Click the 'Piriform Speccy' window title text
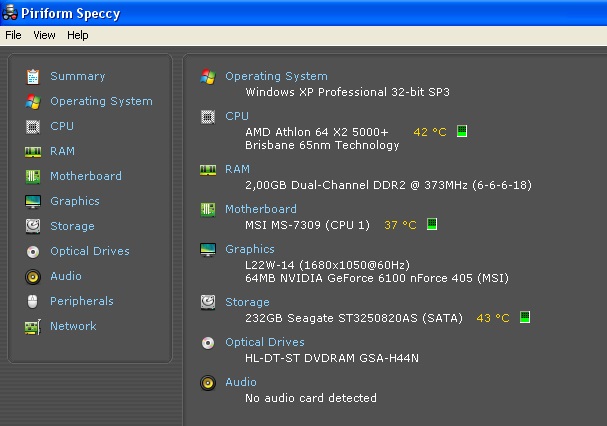 click(x=71, y=14)
